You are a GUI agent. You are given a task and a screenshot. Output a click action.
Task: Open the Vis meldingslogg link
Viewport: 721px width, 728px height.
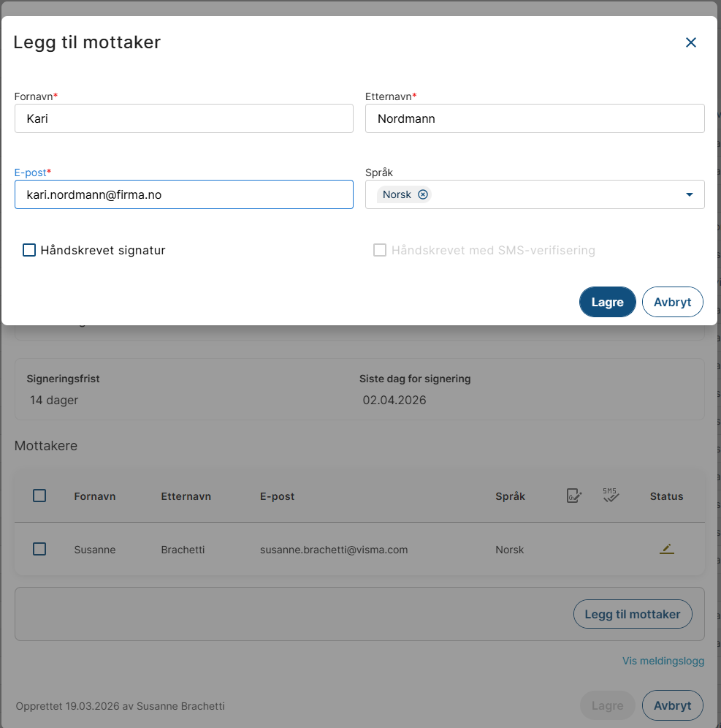663,661
